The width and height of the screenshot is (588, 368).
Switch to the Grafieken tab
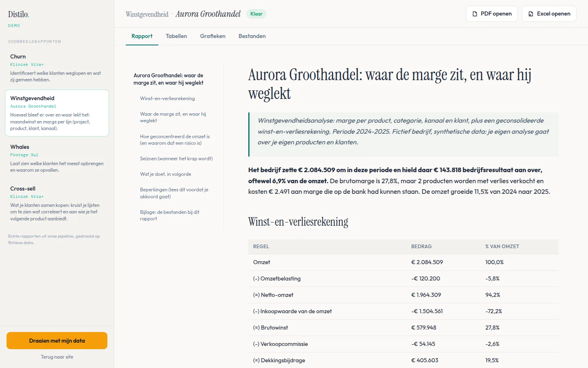click(213, 36)
